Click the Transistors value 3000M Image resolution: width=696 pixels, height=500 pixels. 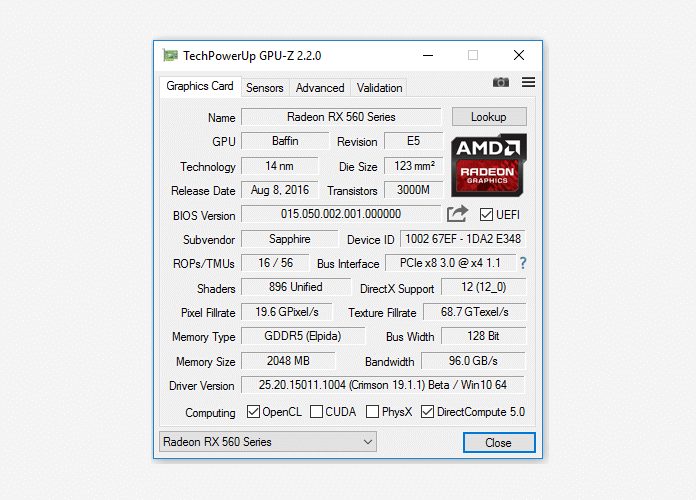click(x=413, y=190)
